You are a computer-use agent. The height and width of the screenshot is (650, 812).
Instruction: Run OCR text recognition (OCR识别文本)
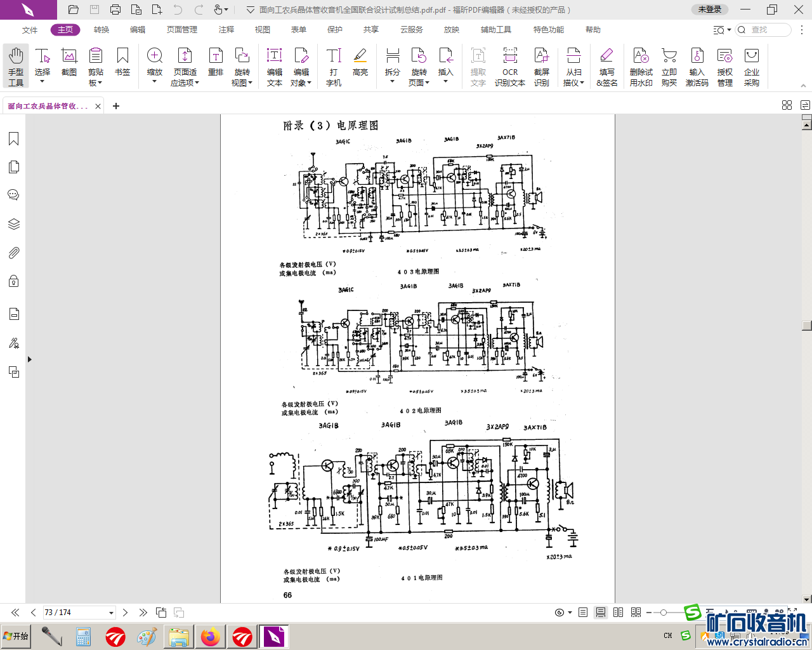tap(510, 66)
